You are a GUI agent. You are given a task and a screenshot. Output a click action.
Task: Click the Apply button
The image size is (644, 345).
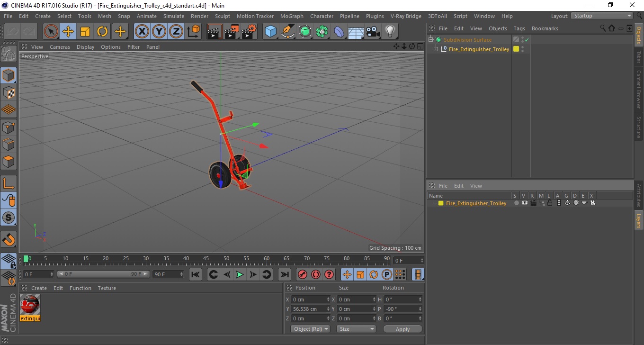(402, 329)
